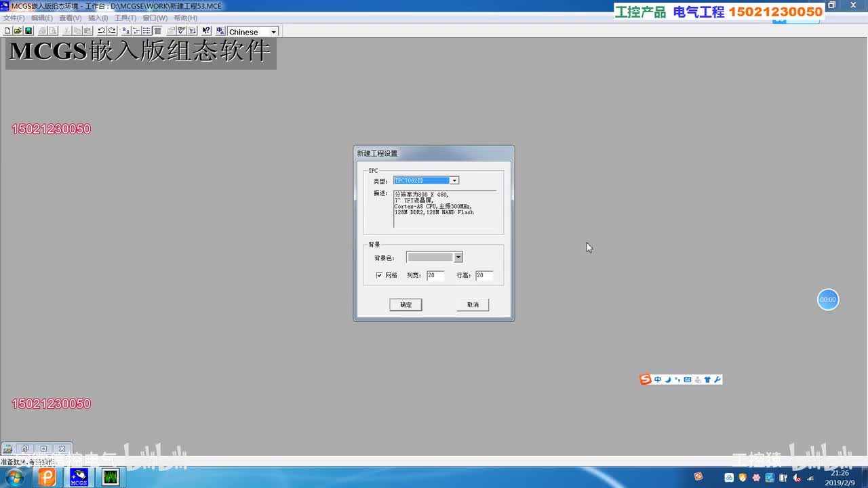Image resolution: width=868 pixels, height=488 pixels.
Task: Cancel the dialog with 取消 button
Action: (473, 305)
